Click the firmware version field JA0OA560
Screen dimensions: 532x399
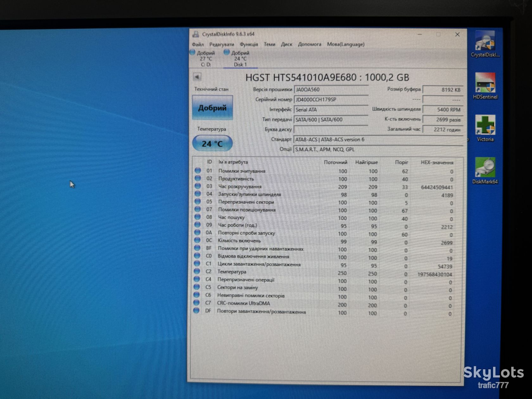point(331,90)
